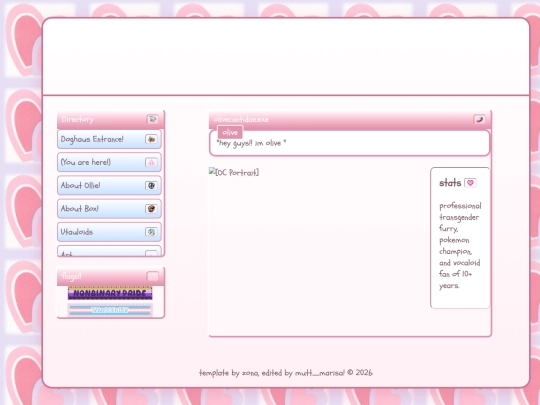
Task: Go to the About Ollie! page
Action: [x=109, y=185]
